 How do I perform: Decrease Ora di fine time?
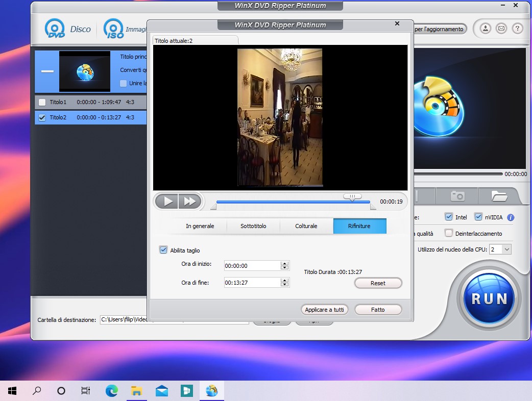point(285,284)
